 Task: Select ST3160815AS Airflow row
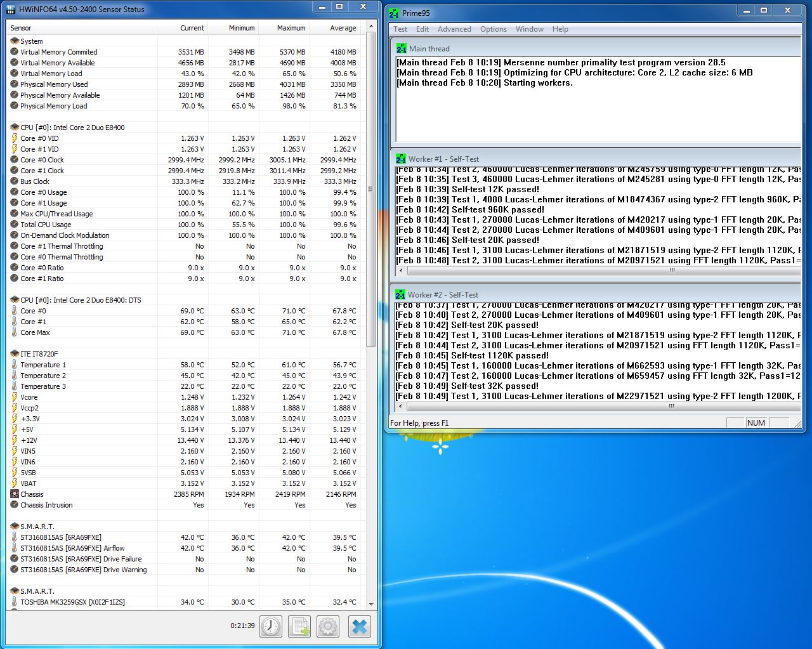(184, 548)
